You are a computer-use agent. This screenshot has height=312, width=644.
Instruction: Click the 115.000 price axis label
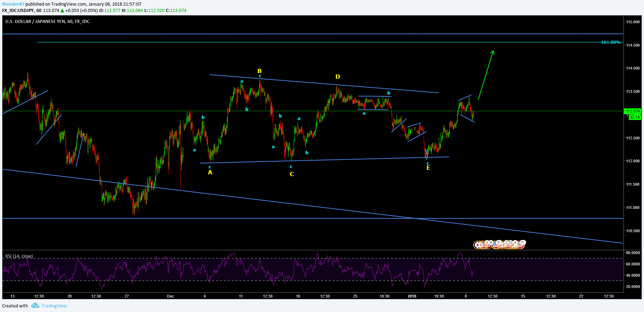pos(633,22)
